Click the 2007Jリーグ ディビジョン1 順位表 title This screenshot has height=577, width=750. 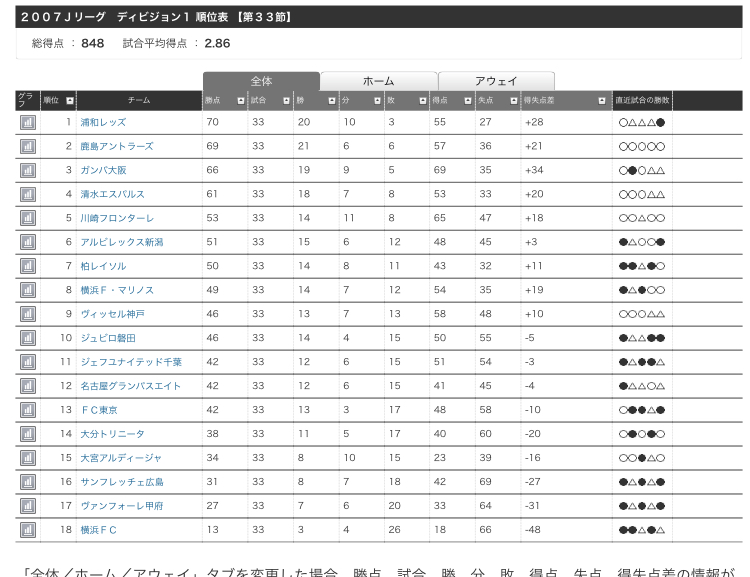pos(156,17)
